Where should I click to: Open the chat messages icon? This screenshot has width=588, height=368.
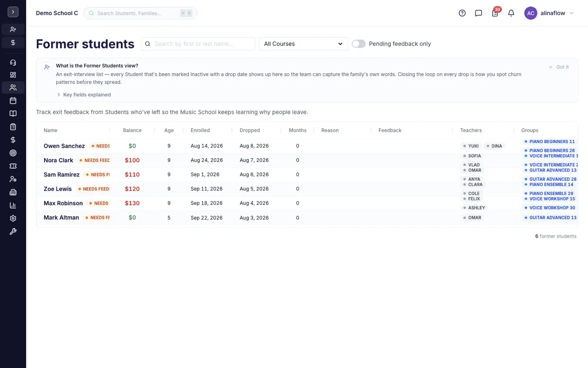coord(478,13)
